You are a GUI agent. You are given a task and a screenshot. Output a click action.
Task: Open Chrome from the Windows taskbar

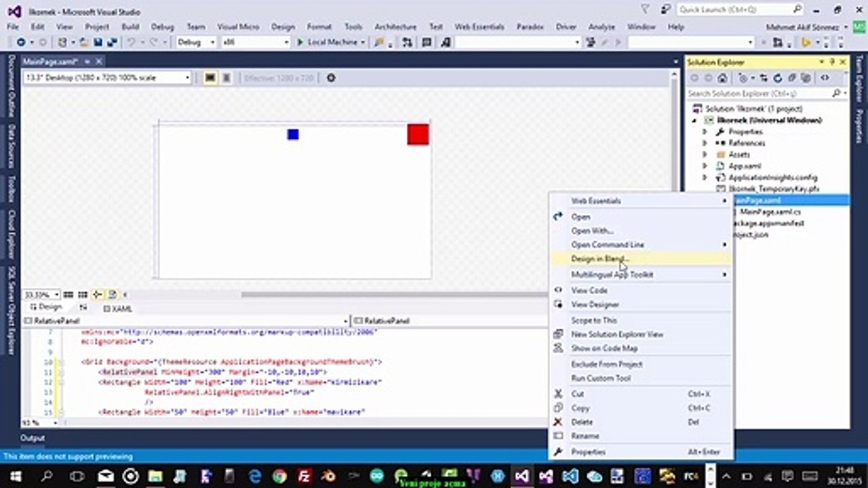coord(279,476)
